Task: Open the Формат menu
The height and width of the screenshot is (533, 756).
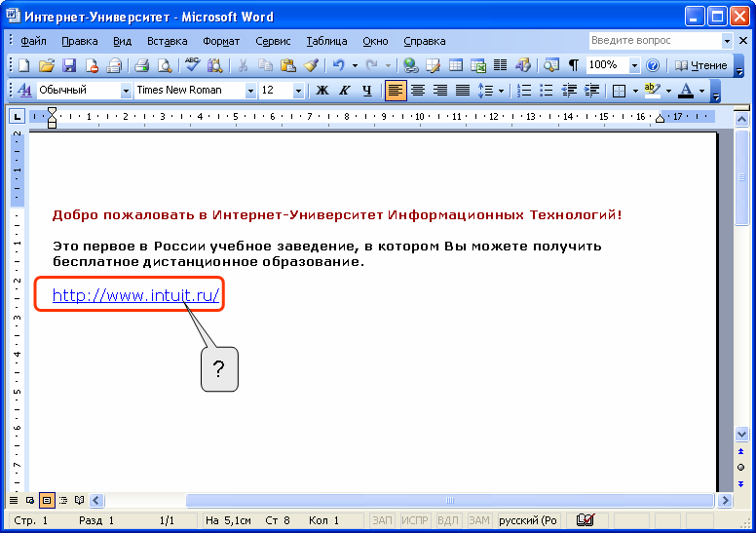Action: click(221, 41)
